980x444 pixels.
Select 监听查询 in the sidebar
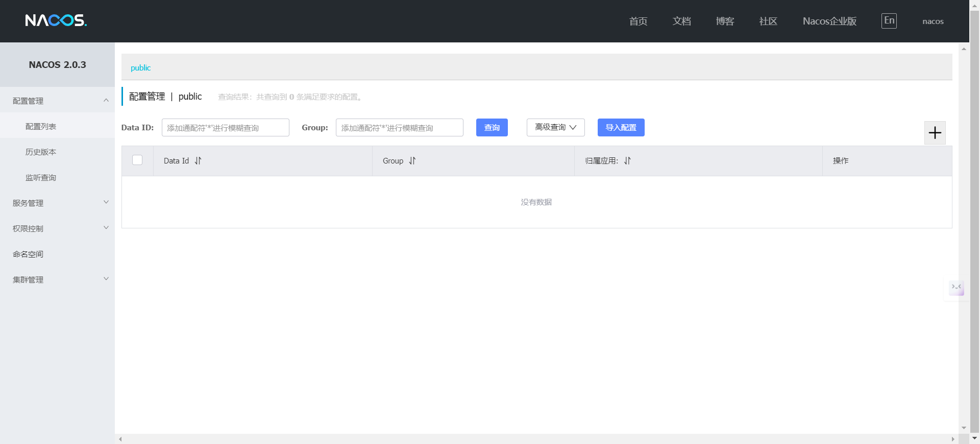click(41, 177)
